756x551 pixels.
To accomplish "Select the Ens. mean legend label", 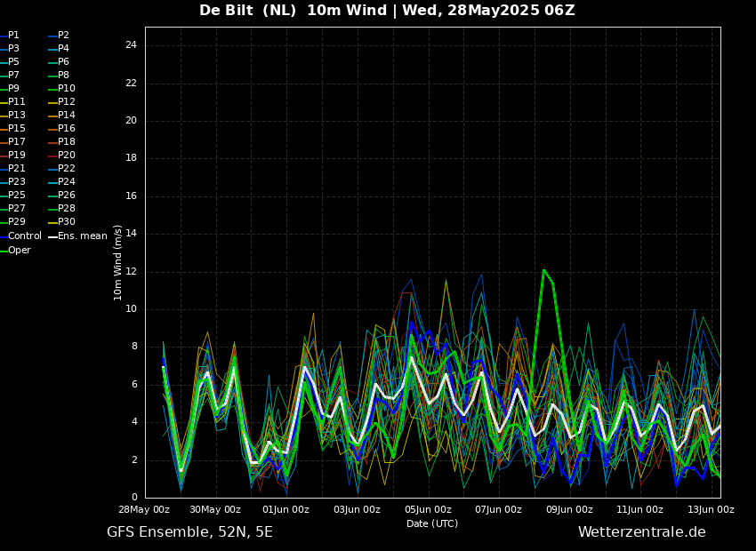I will 82,236.
